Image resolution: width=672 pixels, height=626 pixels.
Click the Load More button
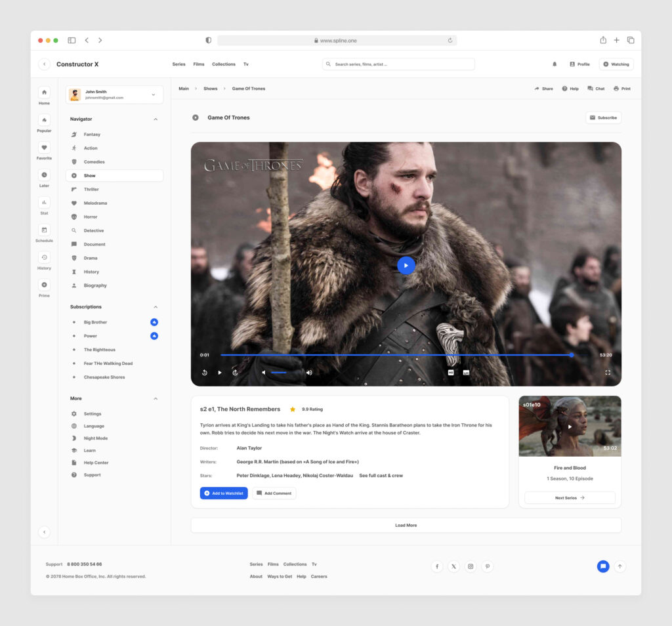[x=406, y=526]
